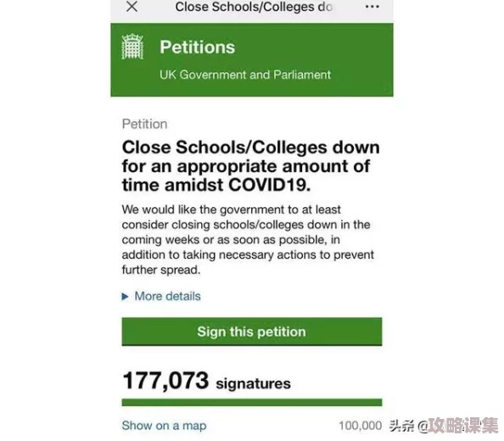Close the browser view with the X icon
Viewport: 504px width, 441px height.
pos(132,7)
